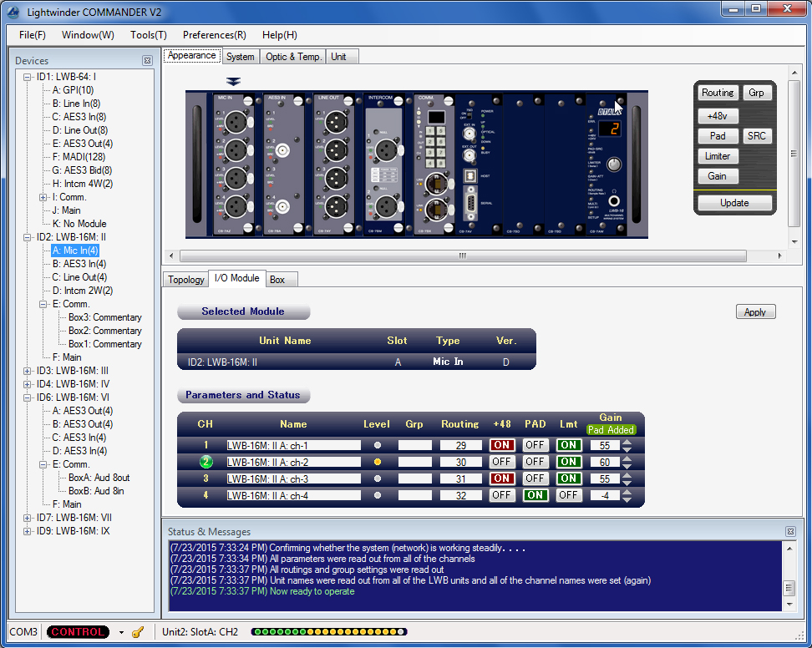Toggle +48 phantom power for channel 4

click(502, 495)
